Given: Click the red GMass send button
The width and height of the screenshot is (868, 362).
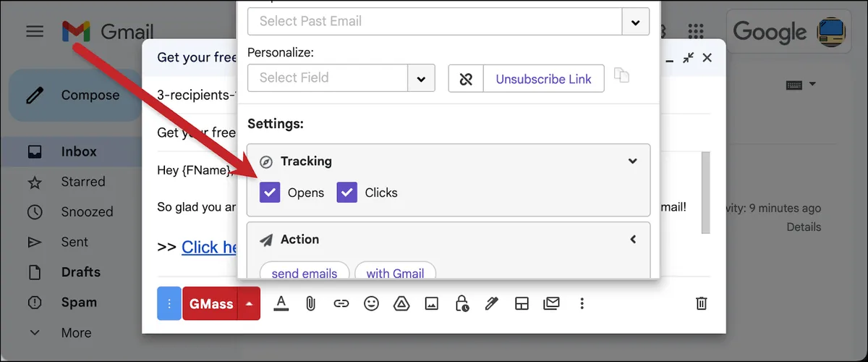Looking at the screenshot, I should tap(210, 304).
